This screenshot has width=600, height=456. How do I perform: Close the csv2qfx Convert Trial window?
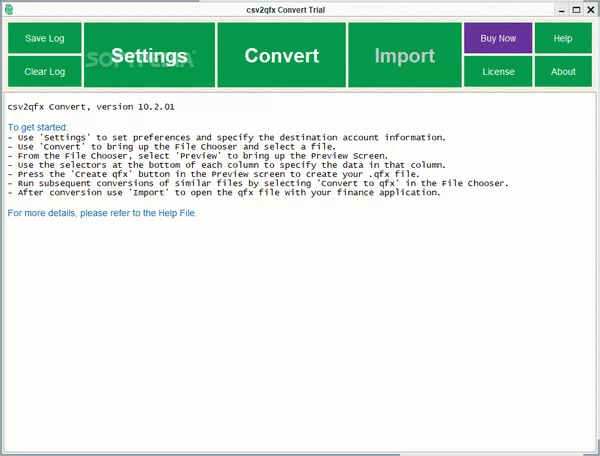point(591,10)
